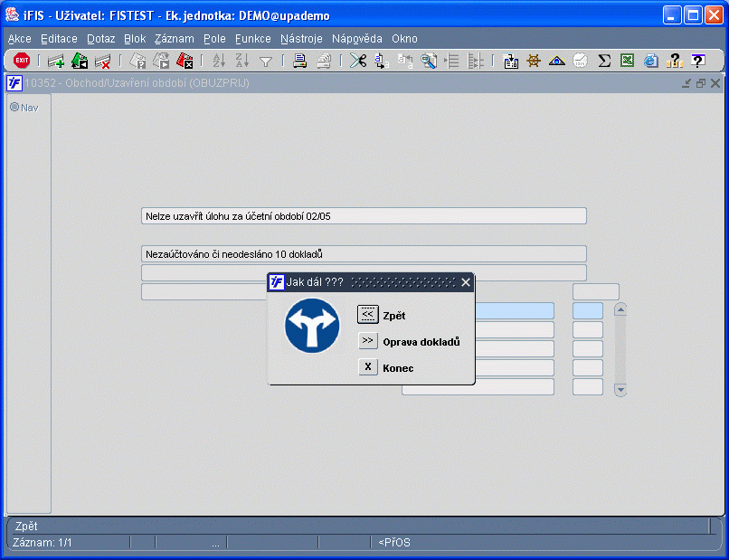Close the OBUZPRIJ inner window
The height and width of the screenshot is (560, 729).
click(x=715, y=83)
